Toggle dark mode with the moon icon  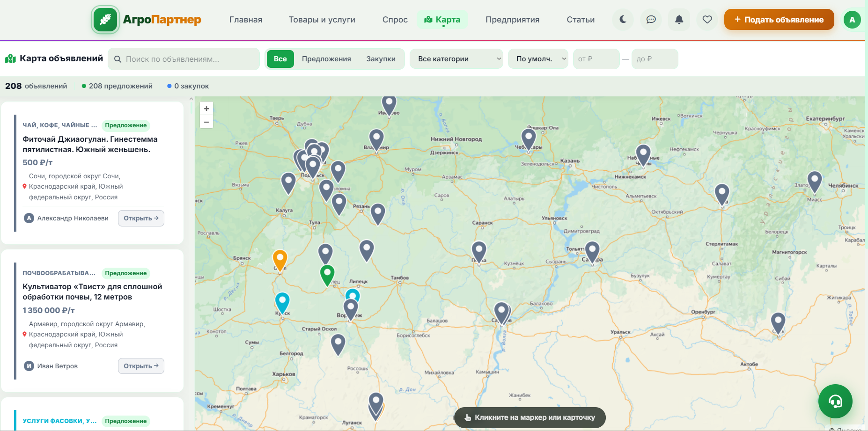pyautogui.click(x=623, y=20)
